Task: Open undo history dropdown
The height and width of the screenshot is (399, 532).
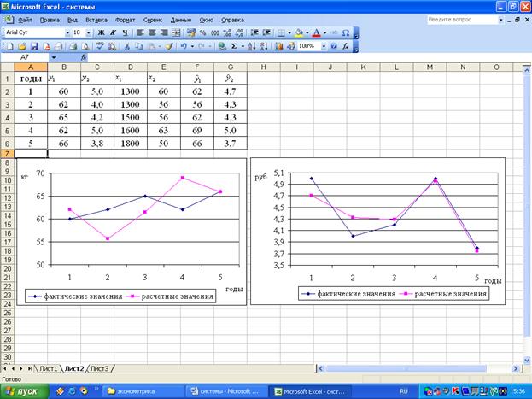Action: (x=192, y=46)
